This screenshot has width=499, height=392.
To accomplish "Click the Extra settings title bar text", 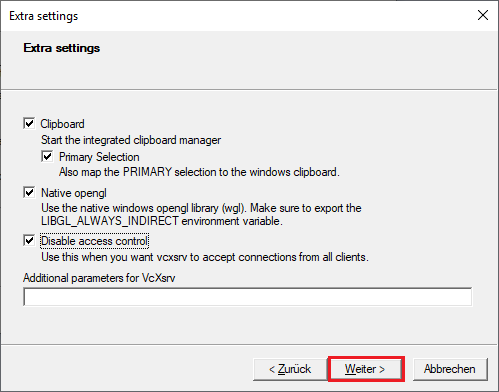I will [x=44, y=16].
